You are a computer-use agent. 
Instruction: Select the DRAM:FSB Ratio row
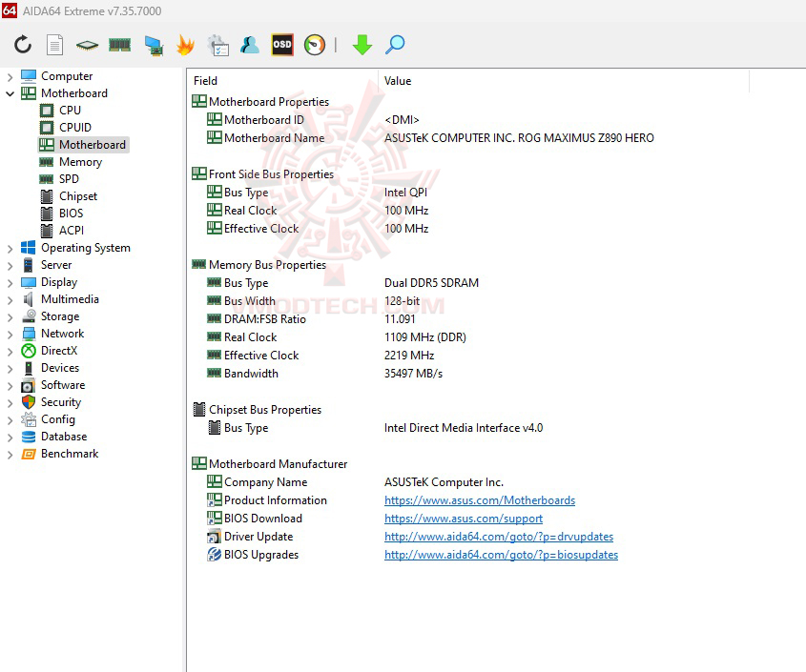pos(310,319)
